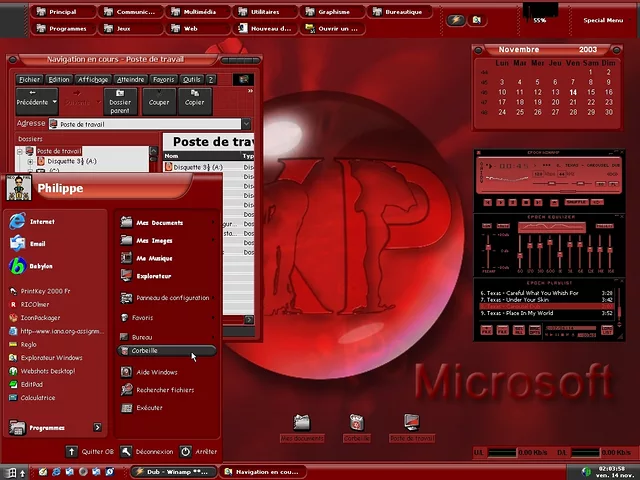Toggle Winamp shuffle button
640x480 pixels.
point(575,202)
